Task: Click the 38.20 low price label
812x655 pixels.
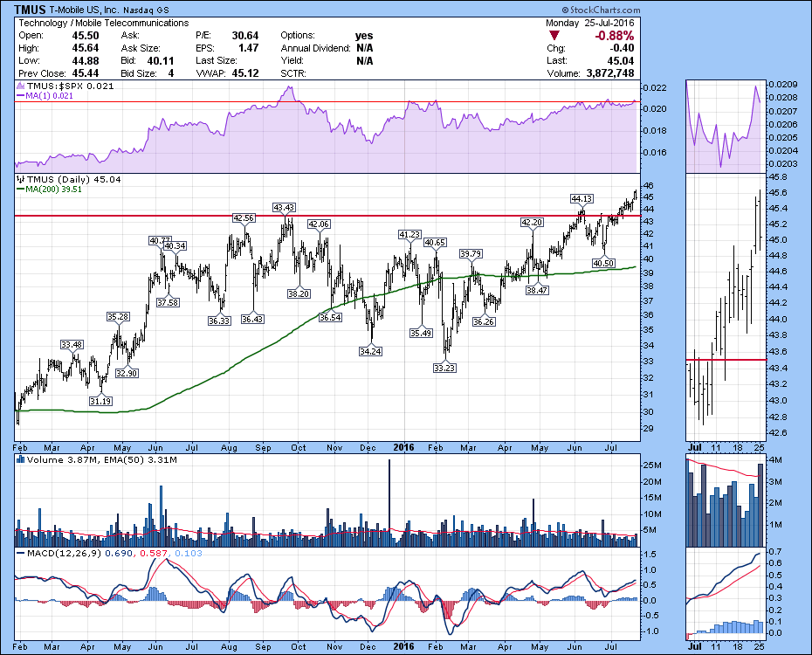Action: click(299, 294)
